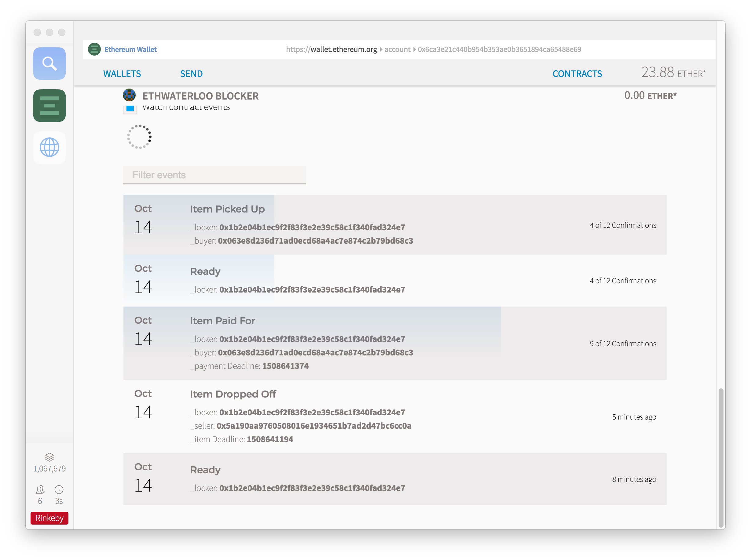This screenshot has width=751, height=560.
Task: Click the block layers icon above 1,067,679
Action: tap(49, 457)
